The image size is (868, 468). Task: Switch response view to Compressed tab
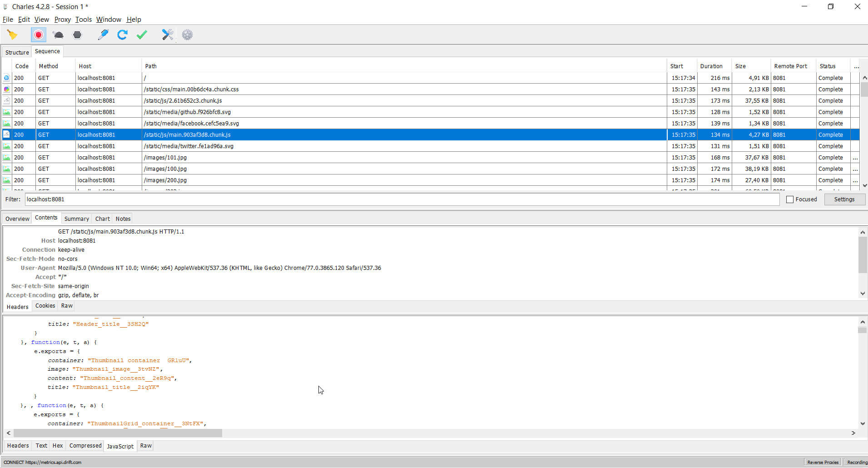point(85,446)
